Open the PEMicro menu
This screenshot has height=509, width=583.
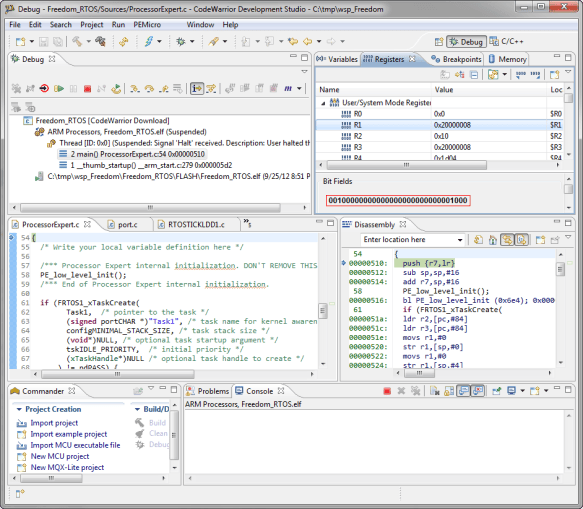click(147, 25)
